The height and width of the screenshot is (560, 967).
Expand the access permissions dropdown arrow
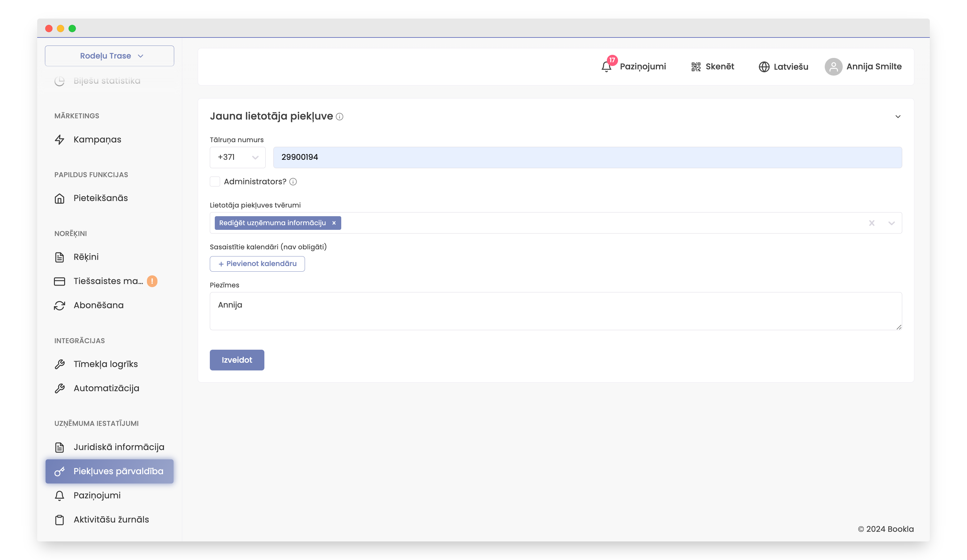tap(891, 223)
